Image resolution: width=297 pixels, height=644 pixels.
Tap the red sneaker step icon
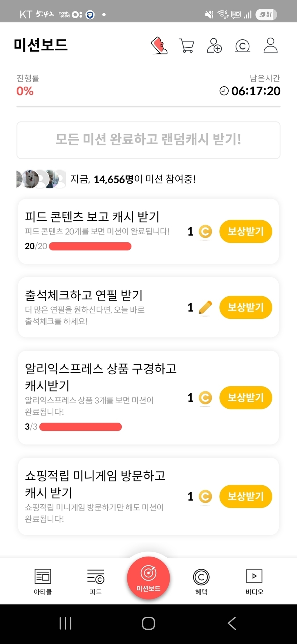(159, 45)
